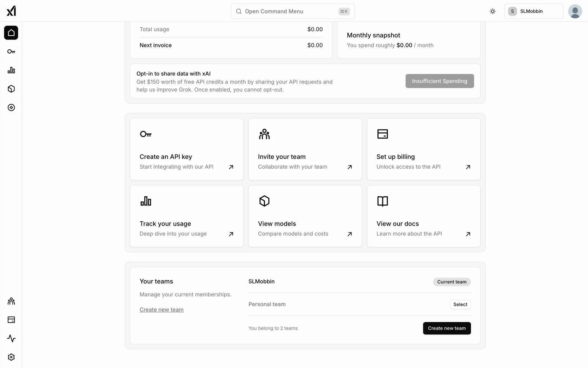The height and width of the screenshot is (368, 588).
Task: Open the activity pulse sidebar icon
Action: [11, 339]
